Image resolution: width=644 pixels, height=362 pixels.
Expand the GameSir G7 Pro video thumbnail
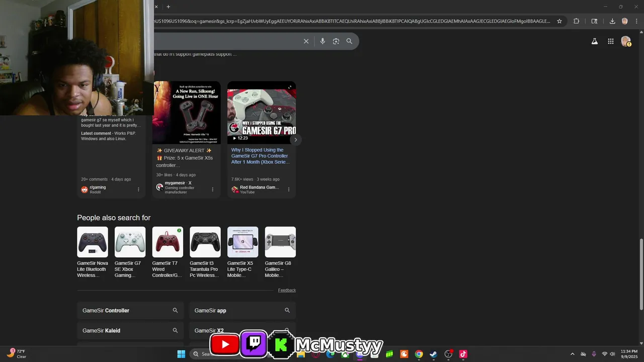(290, 87)
